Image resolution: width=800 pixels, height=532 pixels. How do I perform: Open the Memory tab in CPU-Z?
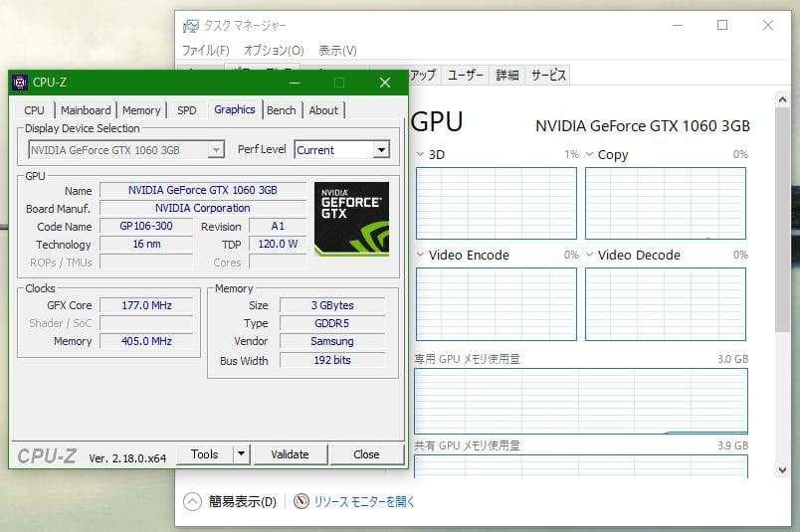[141, 110]
